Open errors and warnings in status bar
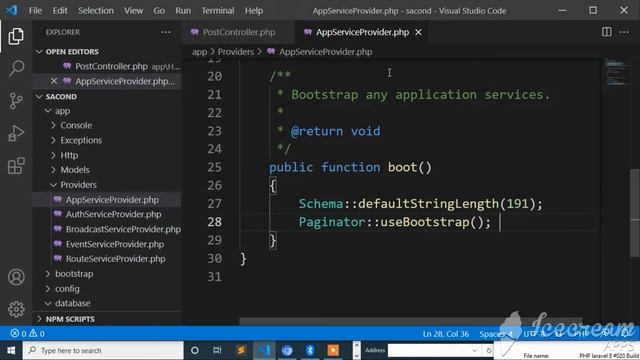This screenshot has height=360, width=640. pyautogui.click(x=27, y=334)
